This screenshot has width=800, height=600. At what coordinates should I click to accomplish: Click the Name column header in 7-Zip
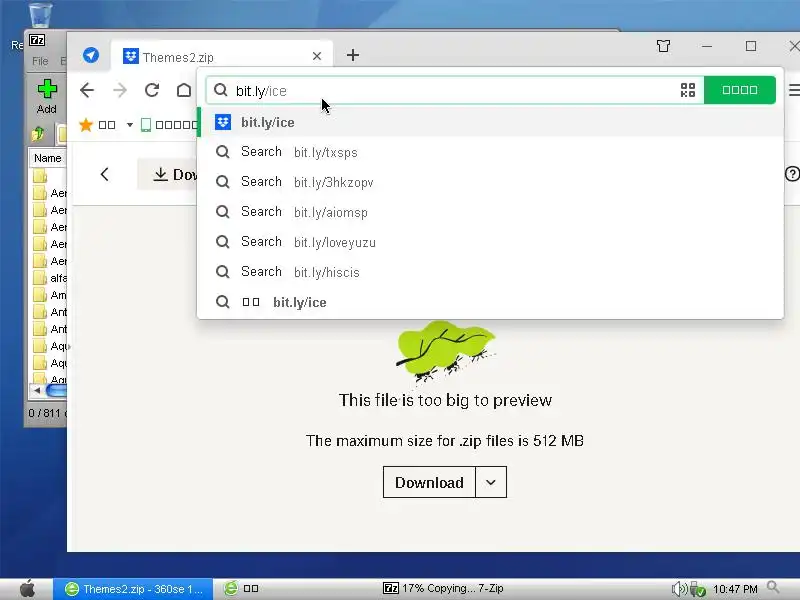pos(48,158)
